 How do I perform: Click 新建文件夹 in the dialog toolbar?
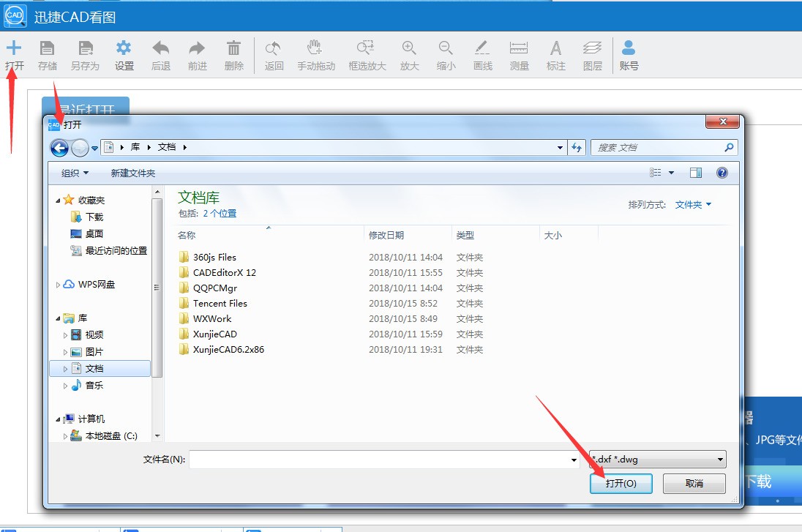pos(133,173)
